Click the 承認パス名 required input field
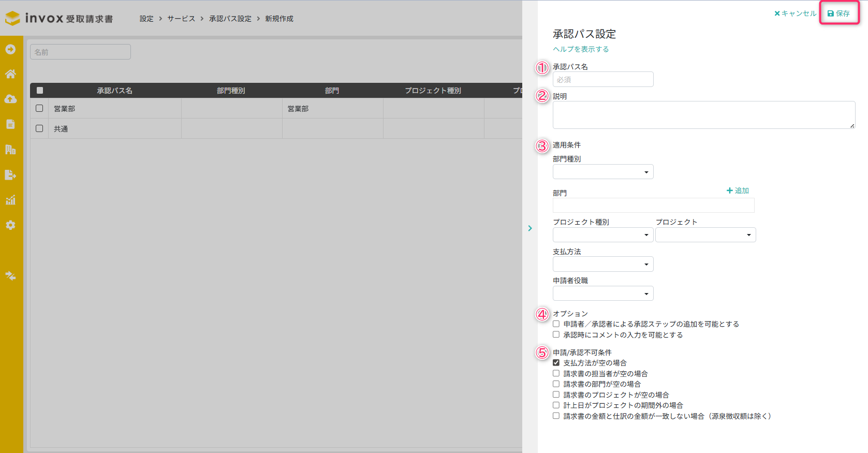 pyautogui.click(x=603, y=79)
